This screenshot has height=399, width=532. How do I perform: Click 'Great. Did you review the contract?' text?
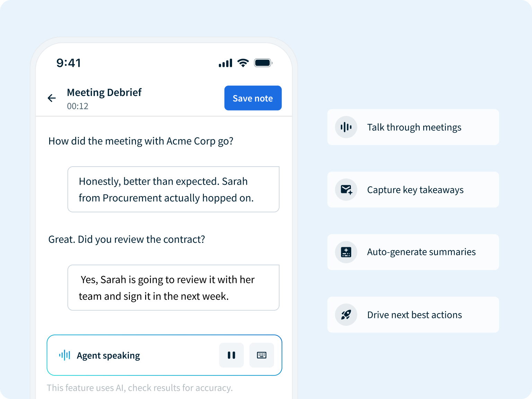127,239
